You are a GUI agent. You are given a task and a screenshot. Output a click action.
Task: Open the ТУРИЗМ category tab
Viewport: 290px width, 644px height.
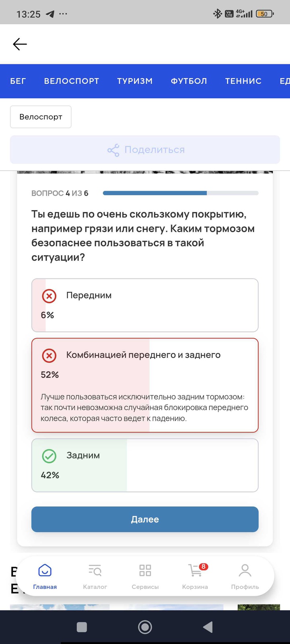pyautogui.click(x=135, y=81)
